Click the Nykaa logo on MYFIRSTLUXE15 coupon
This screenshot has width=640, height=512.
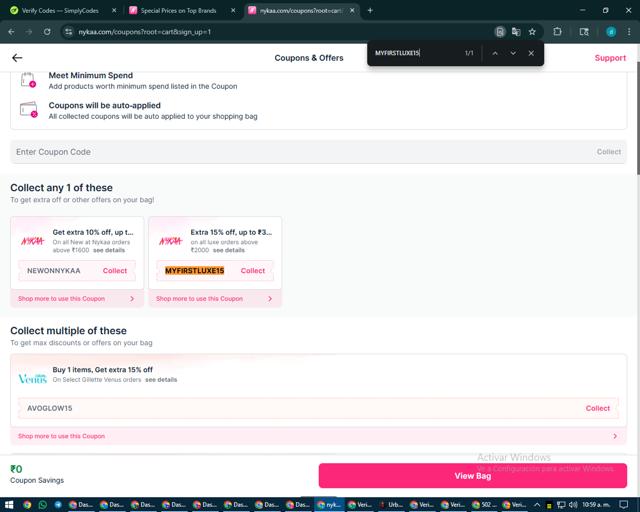coord(171,241)
